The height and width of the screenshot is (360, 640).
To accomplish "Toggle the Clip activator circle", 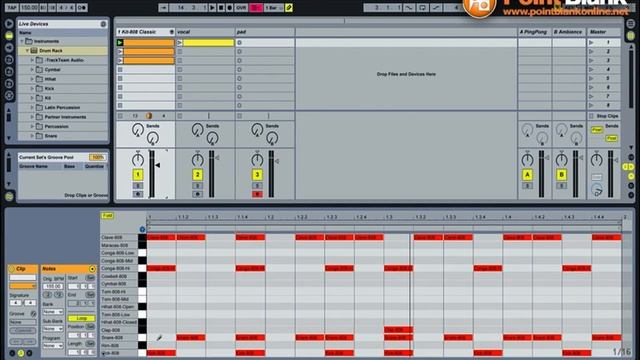I will [x=12, y=269].
